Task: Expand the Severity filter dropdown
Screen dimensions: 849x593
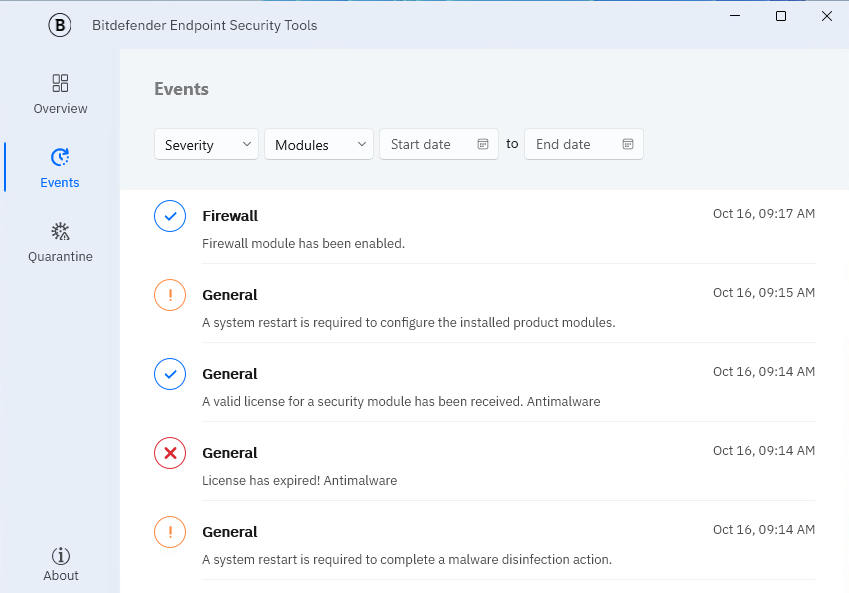Action: tap(206, 144)
